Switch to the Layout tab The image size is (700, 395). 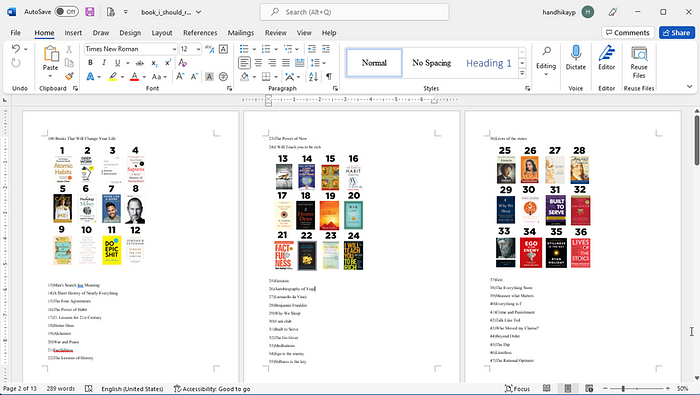click(x=162, y=33)
